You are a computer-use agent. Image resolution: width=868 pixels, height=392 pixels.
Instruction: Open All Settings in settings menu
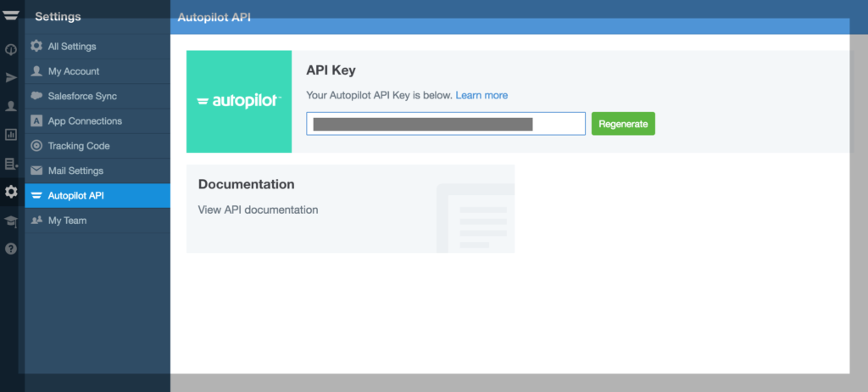[97, 47]
